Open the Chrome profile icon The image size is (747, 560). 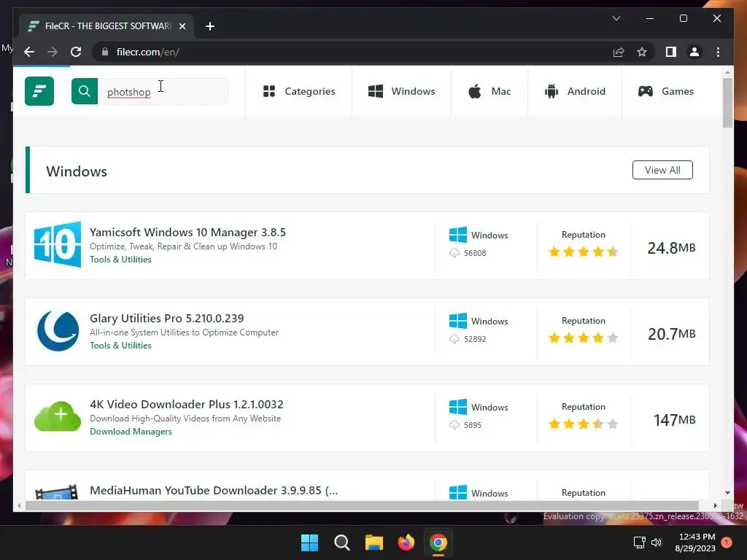point(694,52)
